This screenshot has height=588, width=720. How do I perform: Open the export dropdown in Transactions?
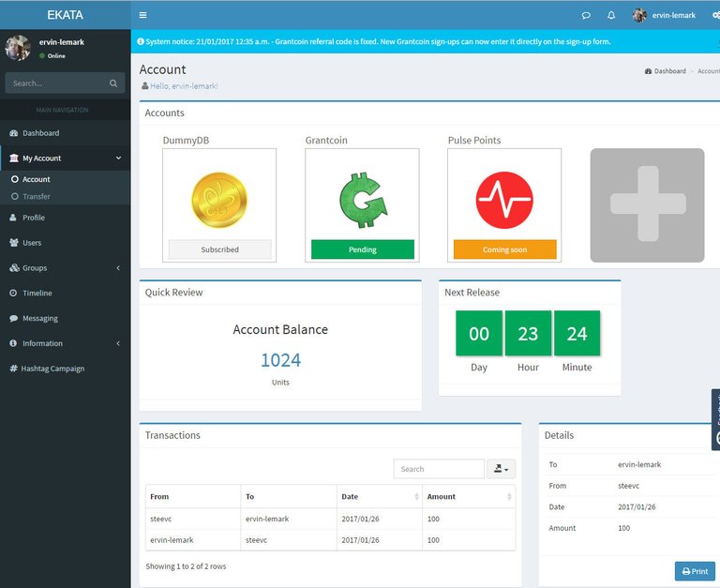coord(501,469)
